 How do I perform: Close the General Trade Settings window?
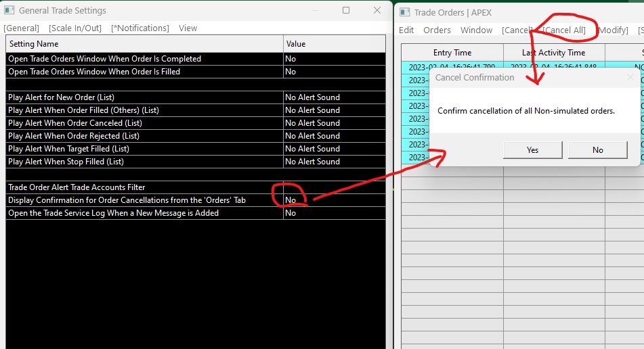377,10
